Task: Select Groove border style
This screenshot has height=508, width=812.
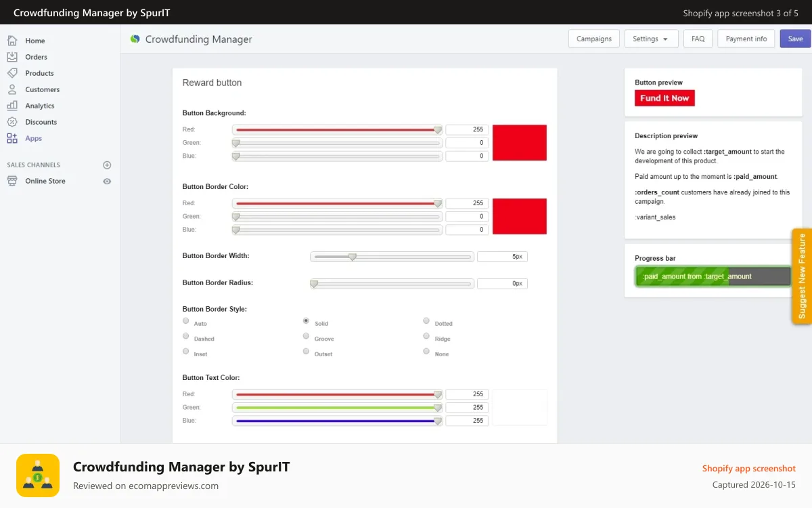Action: click(307, 336)
